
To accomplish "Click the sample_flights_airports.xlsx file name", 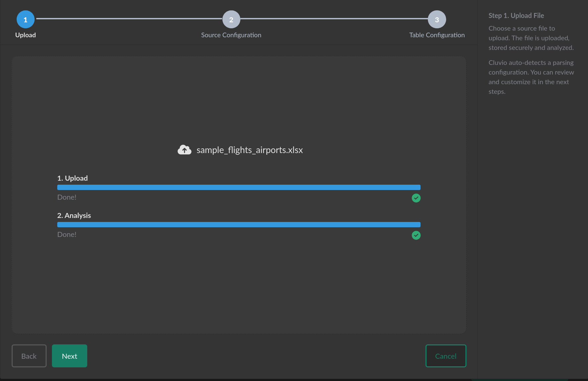I will [x=249, y=150].
